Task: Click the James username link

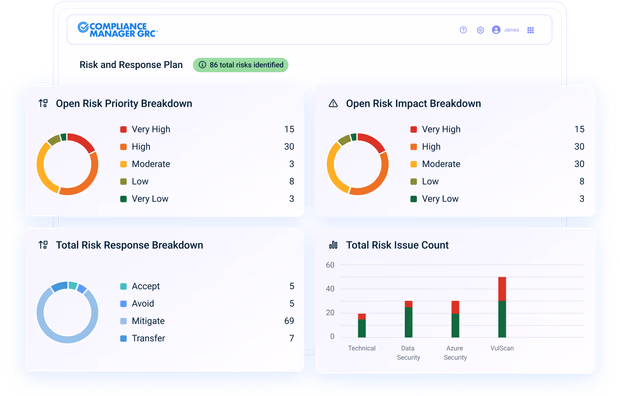Action: click(511, 30)
